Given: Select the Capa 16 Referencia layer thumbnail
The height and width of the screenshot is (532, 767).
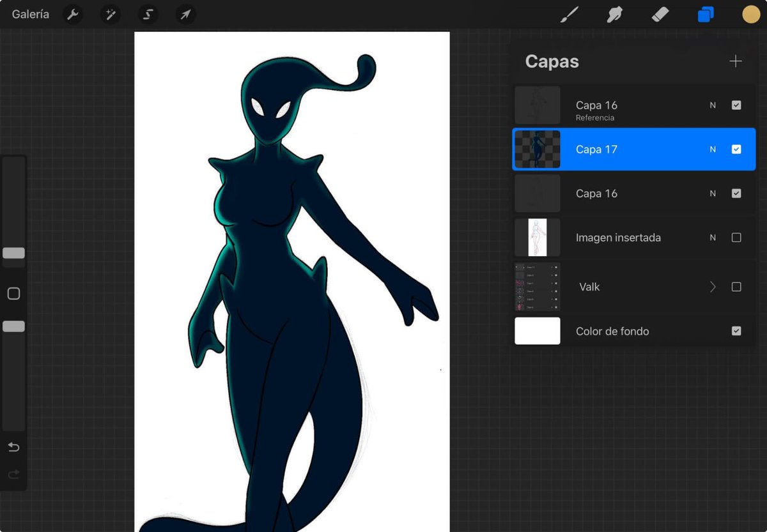Looking at the screenshot, I should (x=538, y=105).
